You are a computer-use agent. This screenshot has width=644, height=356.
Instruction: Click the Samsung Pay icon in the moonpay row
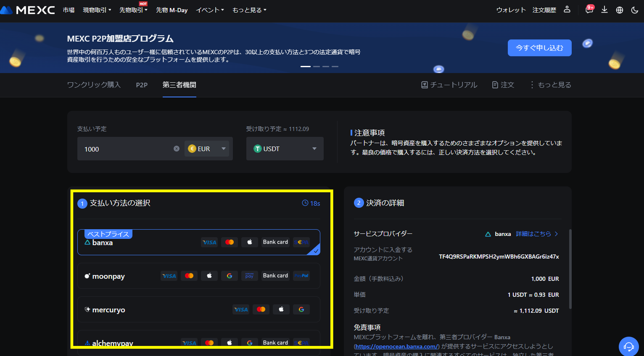(x=250, y=276)
